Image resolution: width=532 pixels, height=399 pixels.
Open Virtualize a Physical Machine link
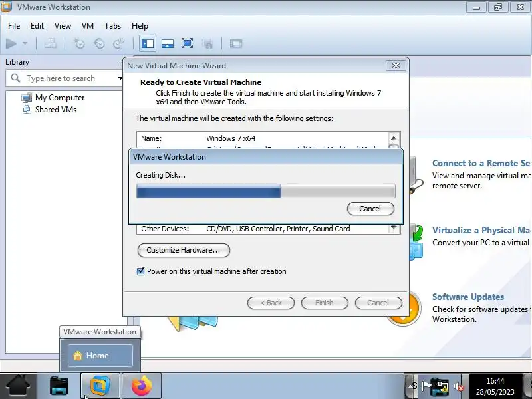click(x=481, y=230)
